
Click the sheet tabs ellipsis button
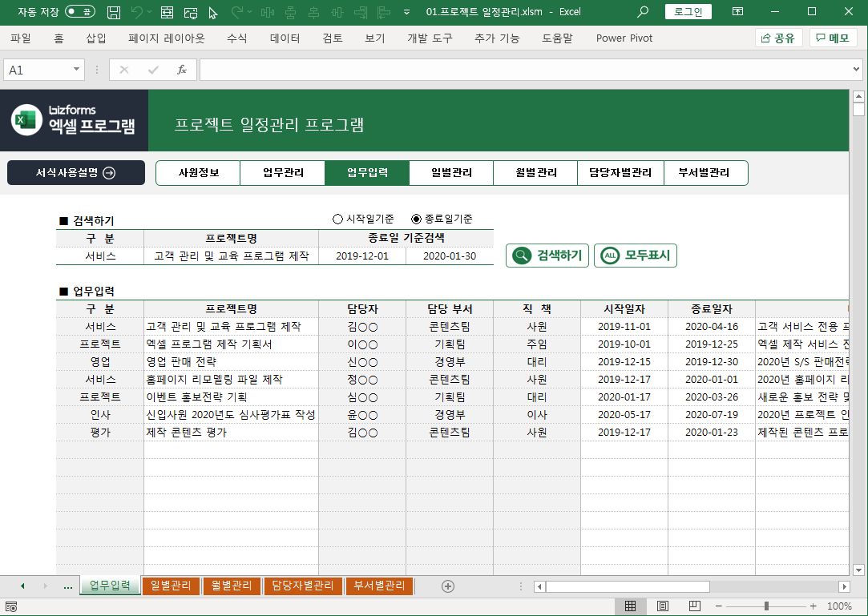click(67, 586)
